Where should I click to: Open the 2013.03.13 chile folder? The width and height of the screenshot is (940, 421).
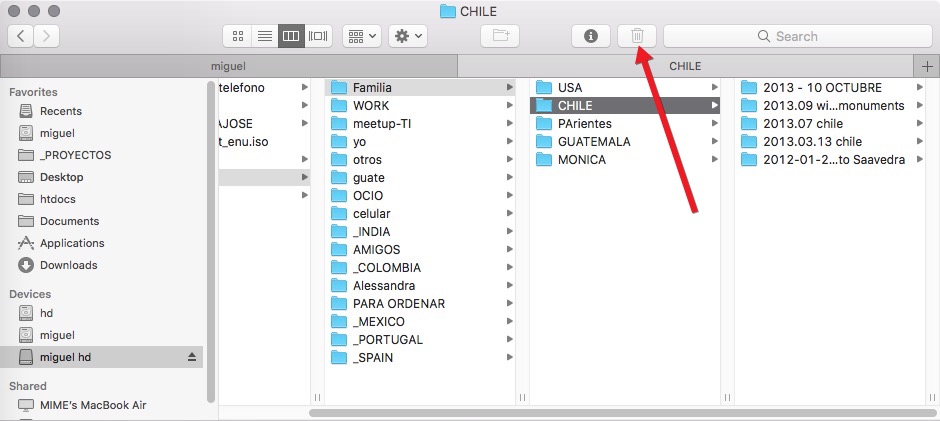pyautogui.click(x=830, y=142)
